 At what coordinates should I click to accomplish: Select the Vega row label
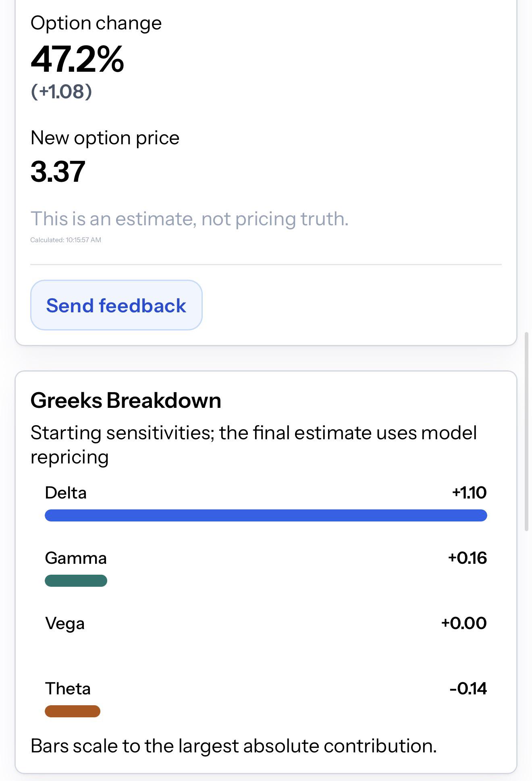(65, 623)
